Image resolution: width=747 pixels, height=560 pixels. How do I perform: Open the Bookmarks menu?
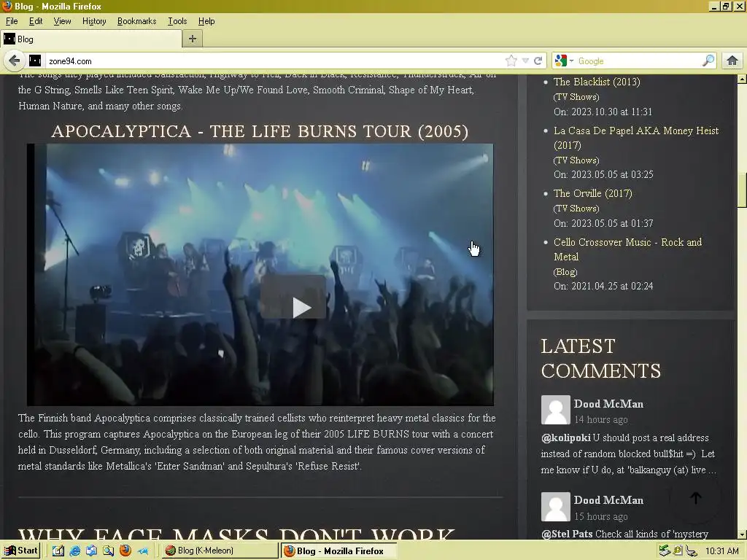click(136, 21)
